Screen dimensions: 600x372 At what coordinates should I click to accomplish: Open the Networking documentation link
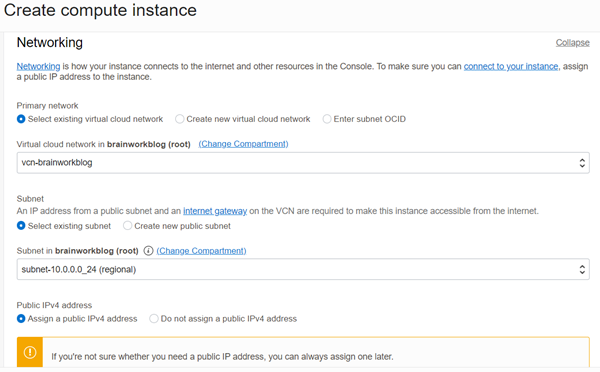[x=38, y=66]
